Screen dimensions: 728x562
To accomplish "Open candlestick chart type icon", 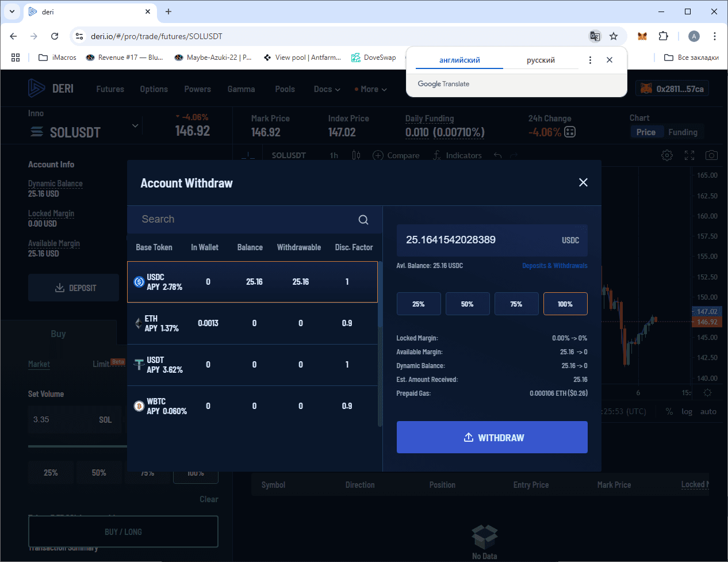I will pos(356,155).
